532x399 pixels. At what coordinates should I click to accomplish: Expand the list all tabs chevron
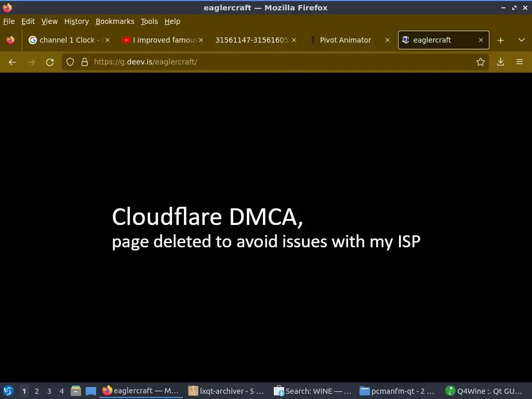(x=522, y=40)
